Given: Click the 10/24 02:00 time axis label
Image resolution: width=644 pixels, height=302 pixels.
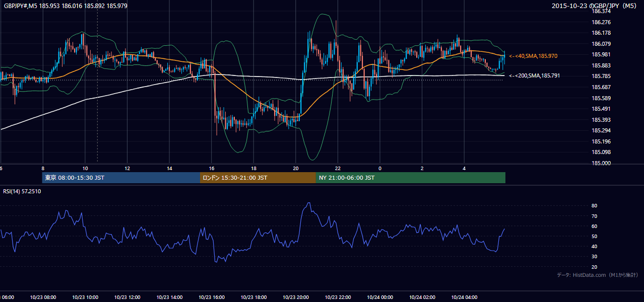Looking at the screenshot, I should click(x=422, y=297).
